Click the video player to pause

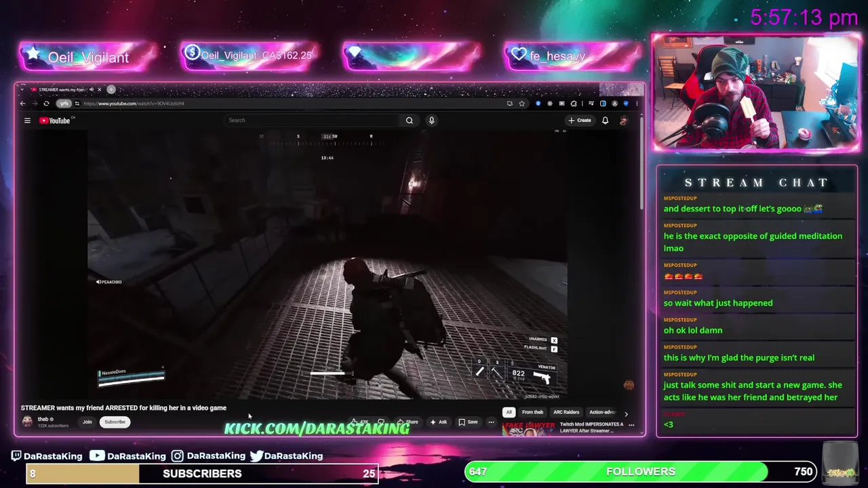(327, 264)
